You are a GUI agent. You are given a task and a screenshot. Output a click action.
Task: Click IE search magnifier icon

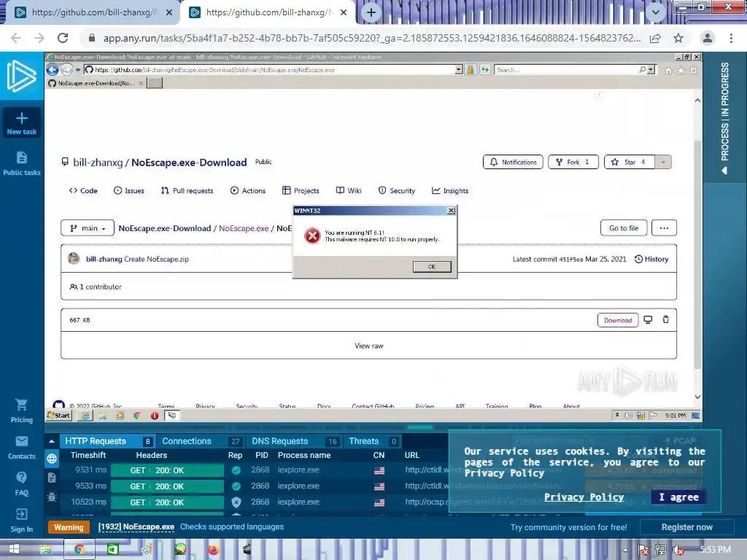tap(642, 69)
